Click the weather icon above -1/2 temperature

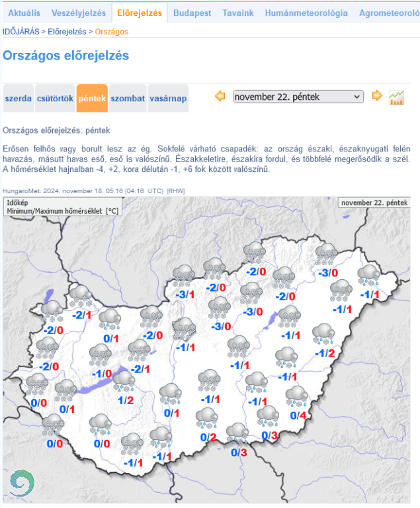pyautogui.click(x=323, y=333)
